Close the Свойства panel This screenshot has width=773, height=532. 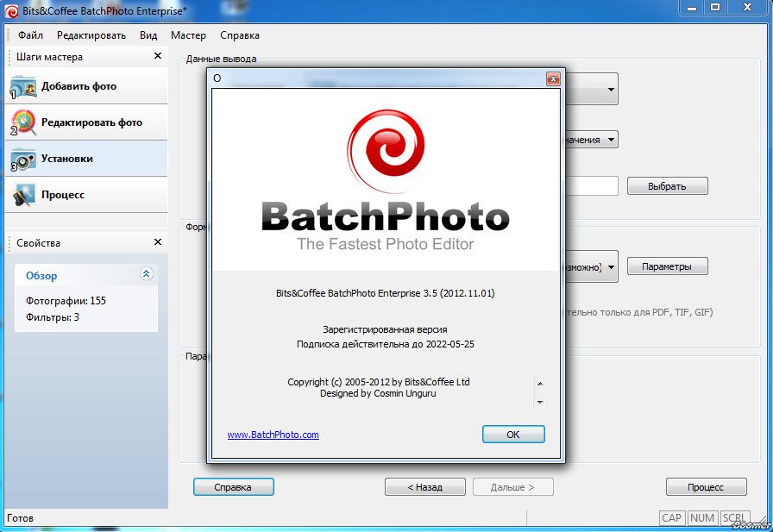click(158, 242)
